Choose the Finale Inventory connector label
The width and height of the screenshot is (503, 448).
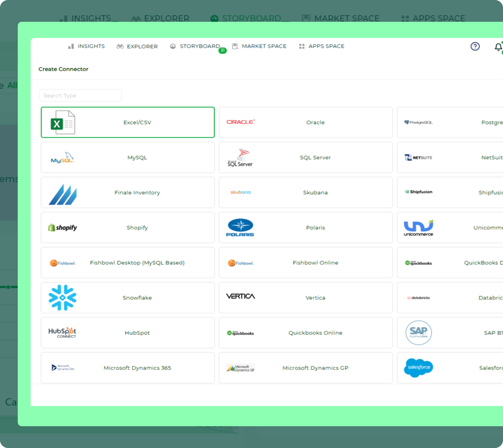(x=137, y=193)
